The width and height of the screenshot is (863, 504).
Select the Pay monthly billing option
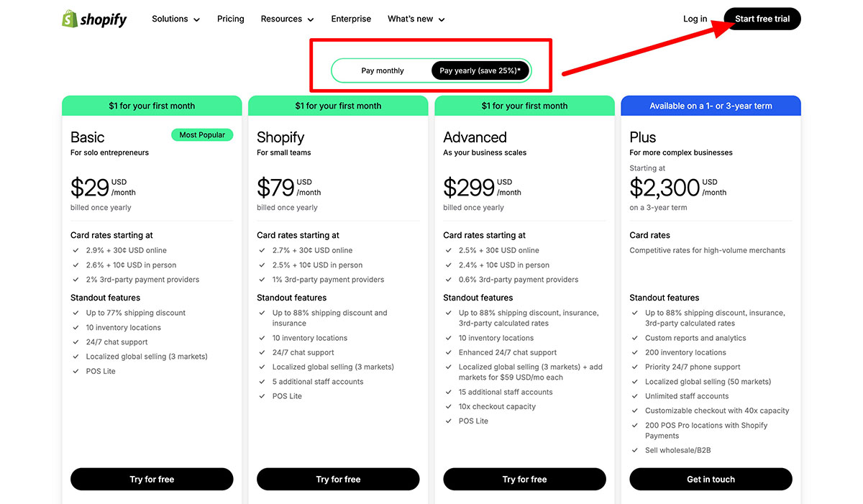(x=383, y=70)
